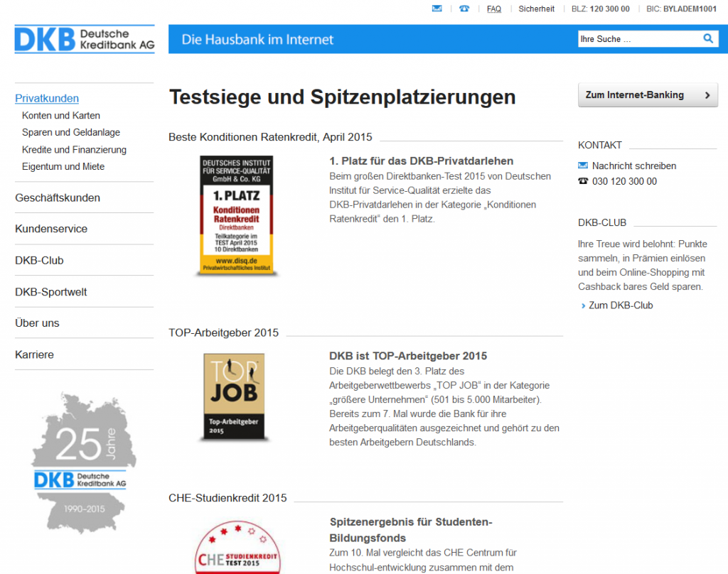The width and height of the screenshot is (728, 574).
Task: Click the envelope icon in top bar
Action: [437, 9]
